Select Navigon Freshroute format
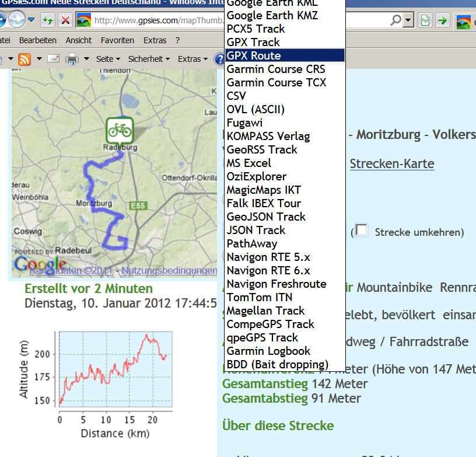 285,284
